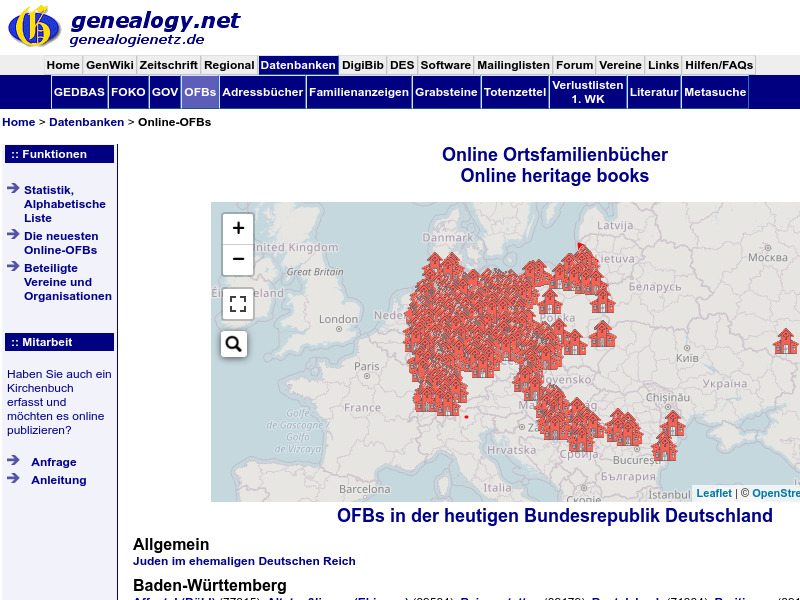This screenshot has height=600, width=800.
Task: Go to the Forum menu item
Action: pos(574,64)
